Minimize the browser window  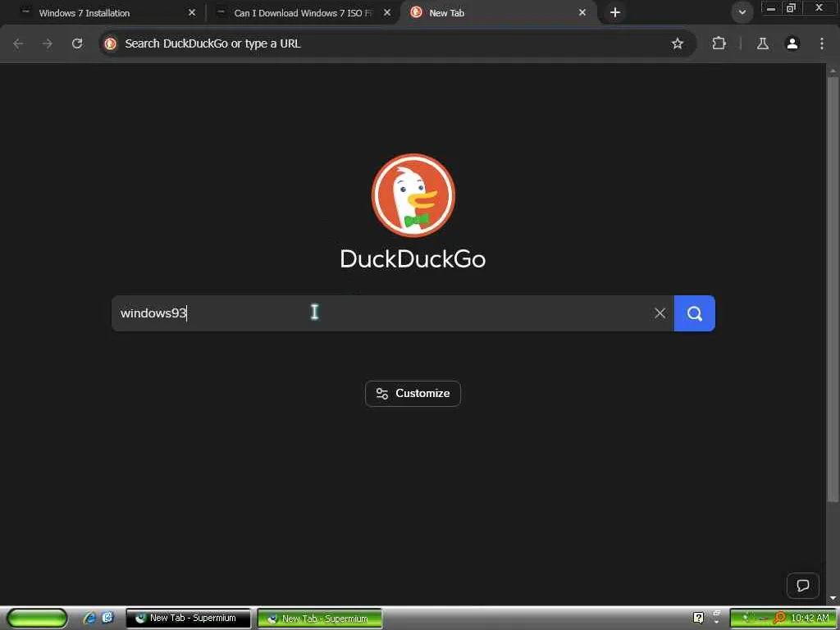[771, 8]
